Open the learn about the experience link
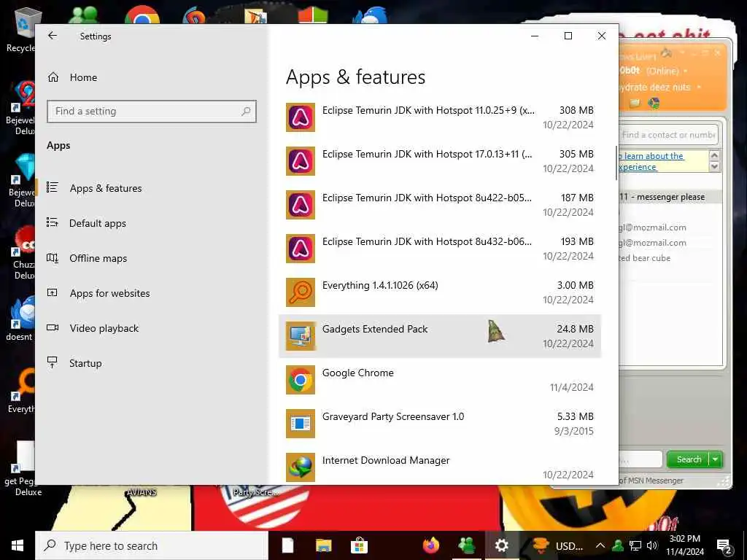747x560 pixels. click(651, 161)
